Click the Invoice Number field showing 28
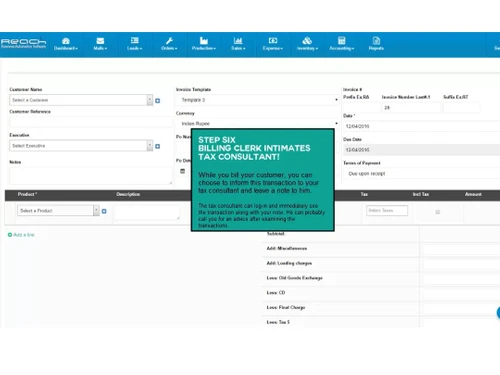The image size is (500, 375). pos(411,108)
